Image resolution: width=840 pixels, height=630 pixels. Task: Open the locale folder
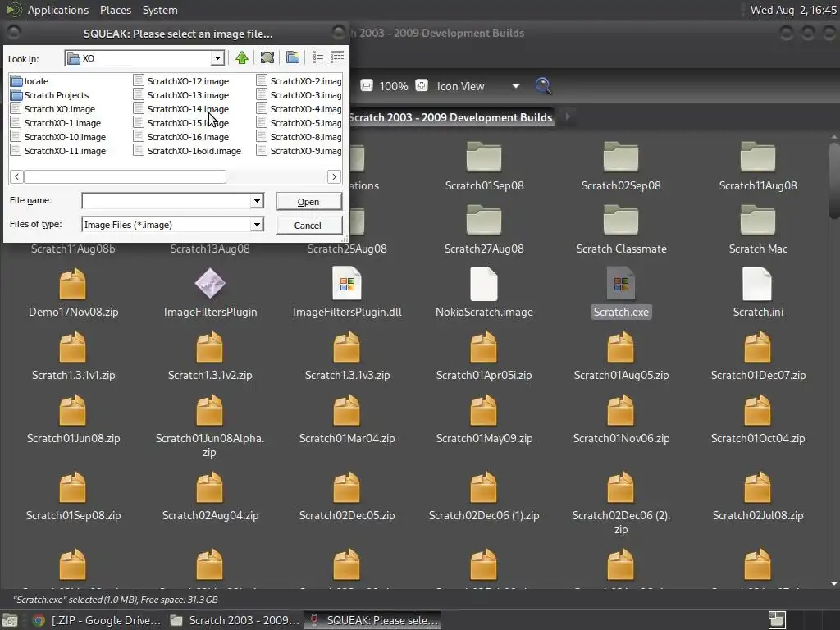30,81
